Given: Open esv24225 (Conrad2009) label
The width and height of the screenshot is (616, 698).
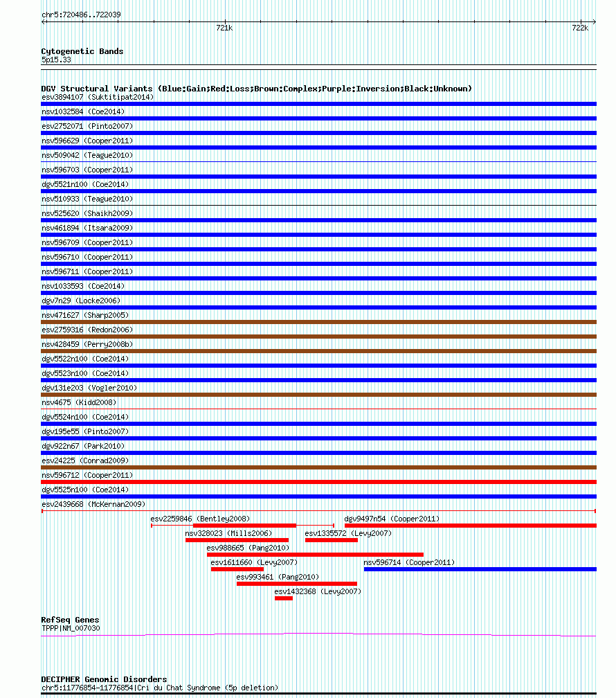Looking at the screenshot, I should click(x=85, y=460).
